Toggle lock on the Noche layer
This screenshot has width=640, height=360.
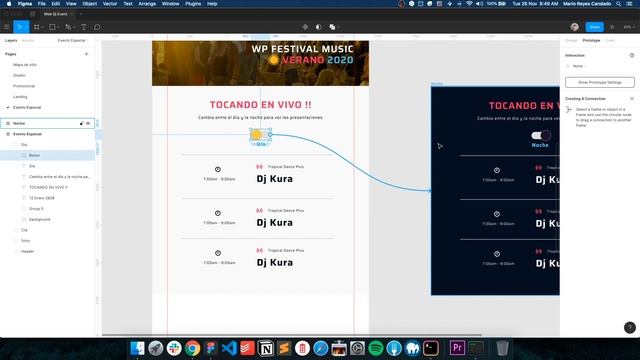click(x=81, y=123)
